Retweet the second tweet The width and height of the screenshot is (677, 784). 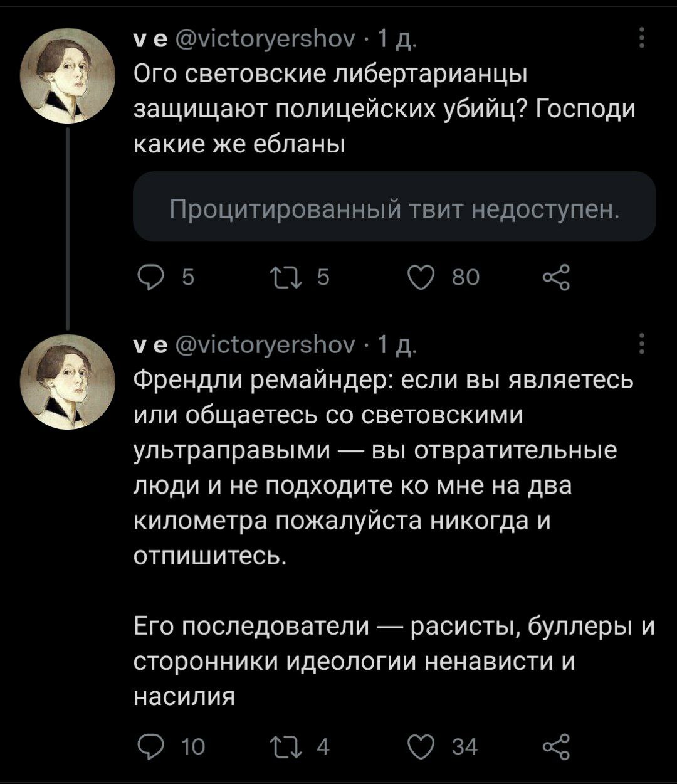coord(278,746)
